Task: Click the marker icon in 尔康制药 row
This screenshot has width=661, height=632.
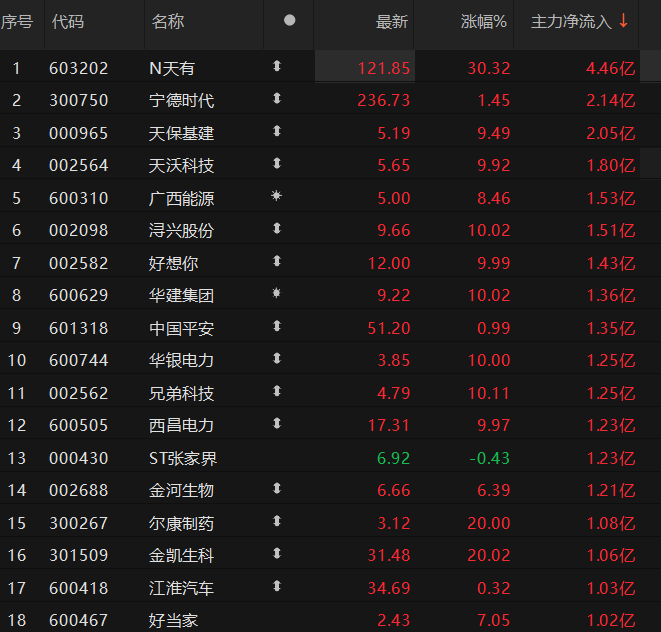Action: point(277,521)
